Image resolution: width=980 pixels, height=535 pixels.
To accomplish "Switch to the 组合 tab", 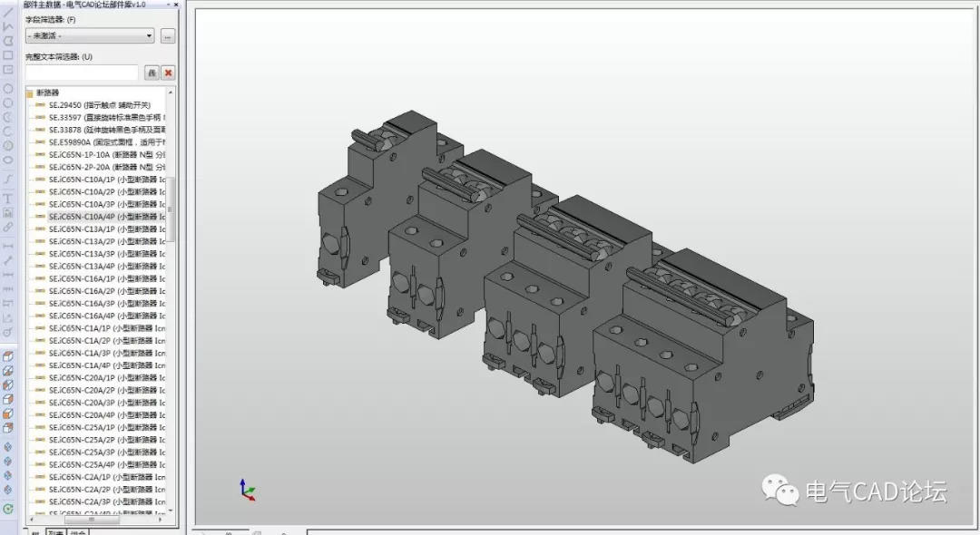I will 78,531.
